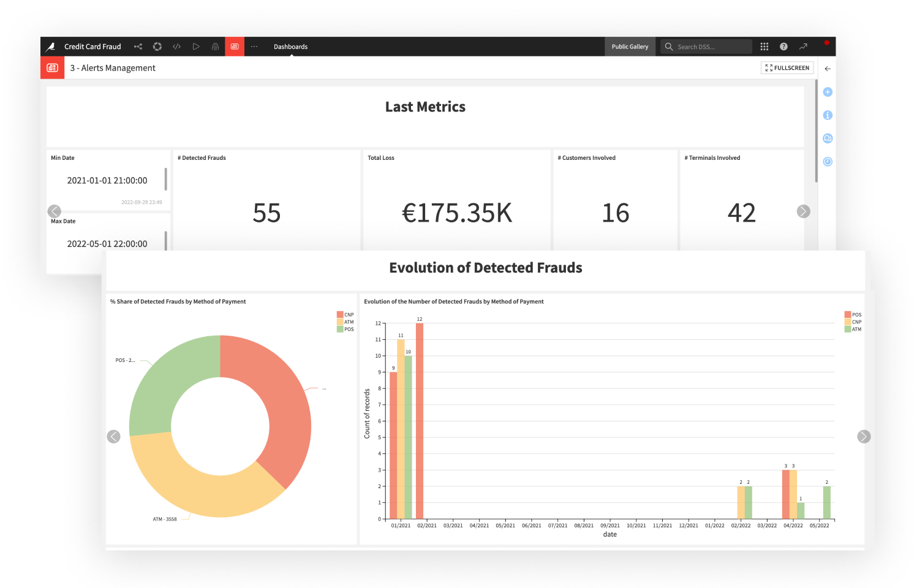
Task: Click the % Share of Detected Frauds title
Action: (x=178, y=301)
